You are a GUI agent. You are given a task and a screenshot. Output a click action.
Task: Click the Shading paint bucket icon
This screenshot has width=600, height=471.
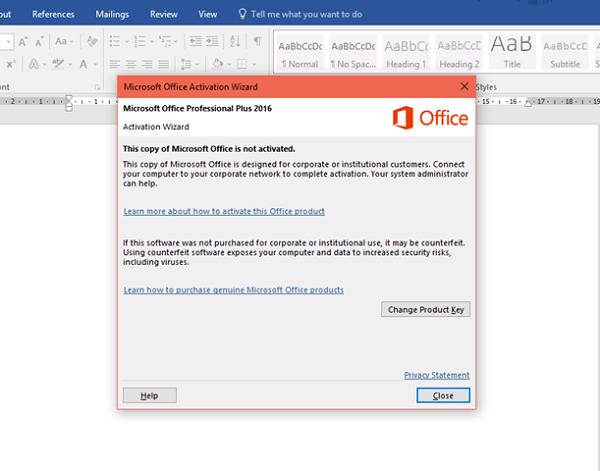(217, 64)
